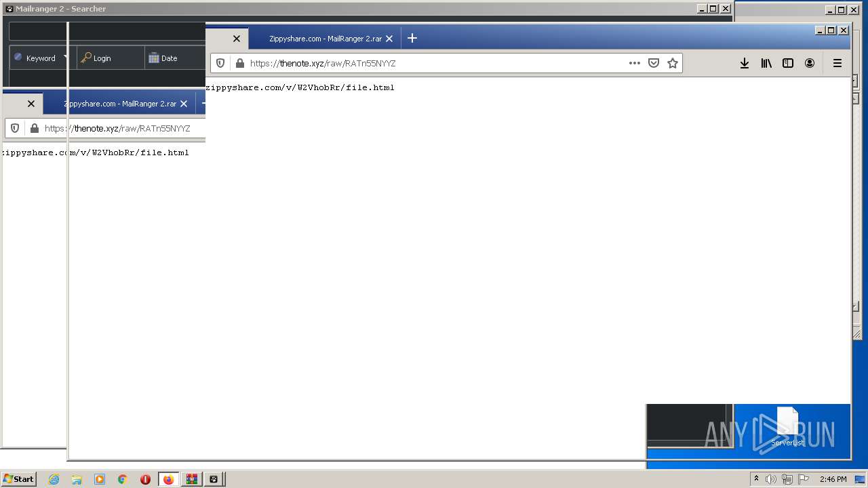
Task: Click zippyshare file.html text in front page
Action: click(300, 87)
